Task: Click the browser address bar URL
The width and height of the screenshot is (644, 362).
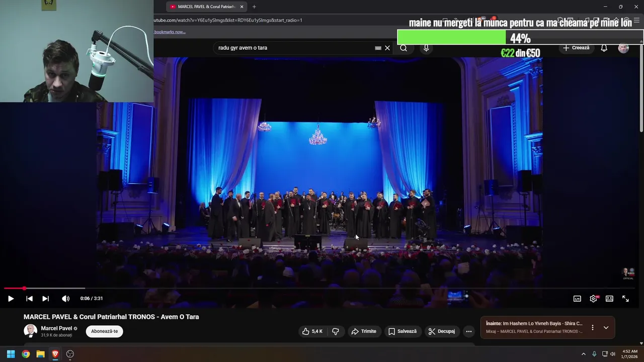Action: click(x=228, y=20)
